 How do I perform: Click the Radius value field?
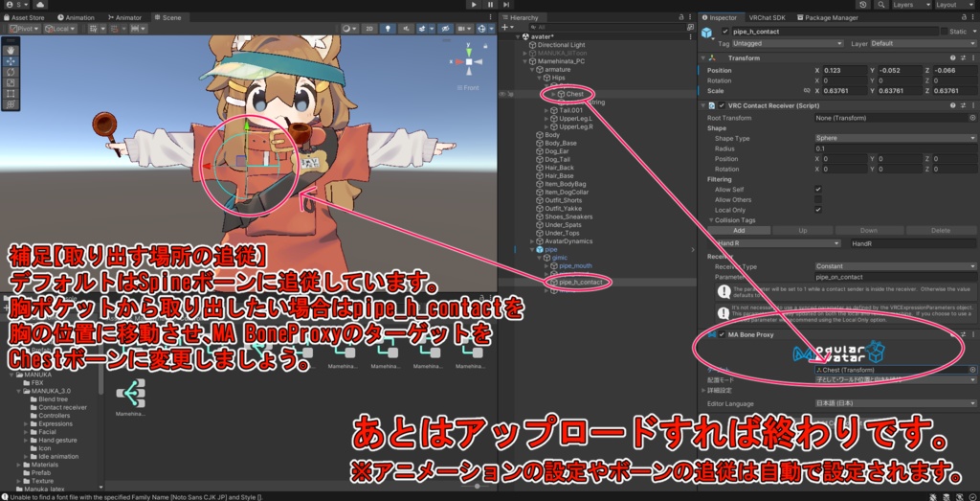click(x=896, y=148)
